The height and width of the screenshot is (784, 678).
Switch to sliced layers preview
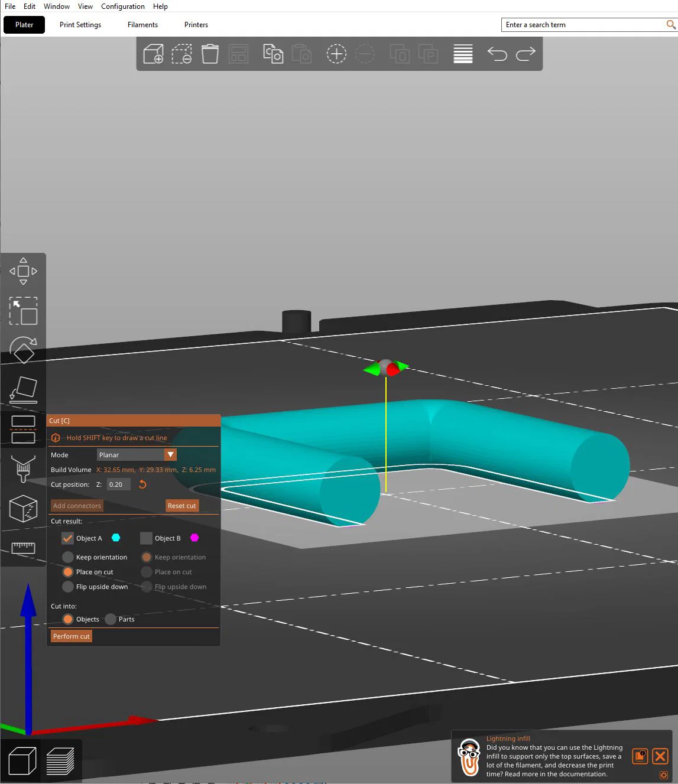click(x=60, y=761)
